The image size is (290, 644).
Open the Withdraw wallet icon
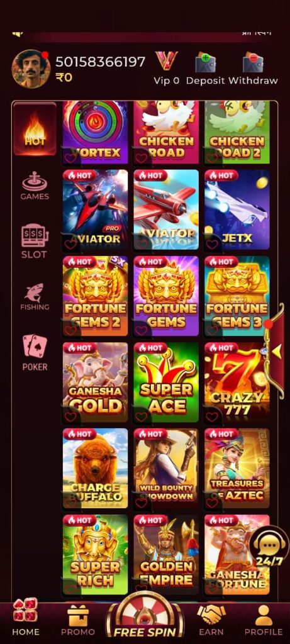tap(253, 62)
